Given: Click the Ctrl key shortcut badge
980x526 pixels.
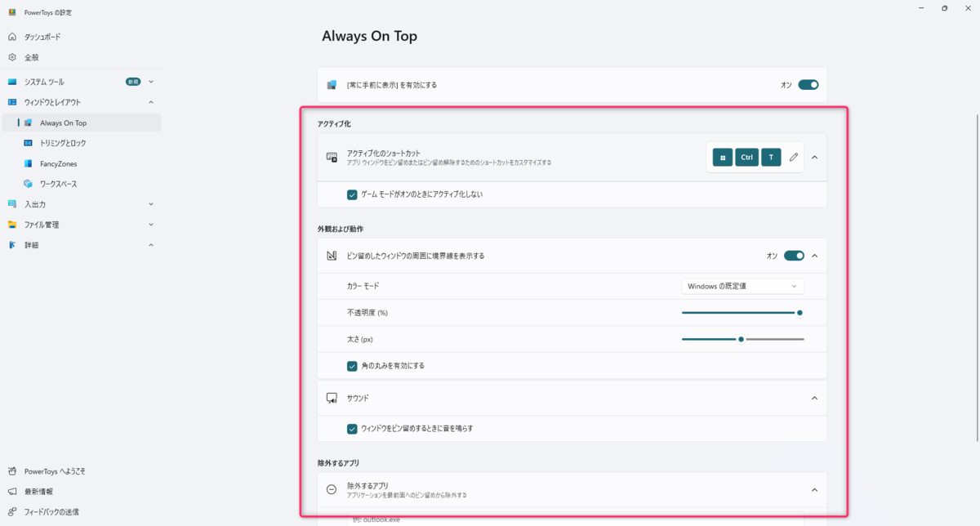Looking at the screenshot, I should [746, 158].
